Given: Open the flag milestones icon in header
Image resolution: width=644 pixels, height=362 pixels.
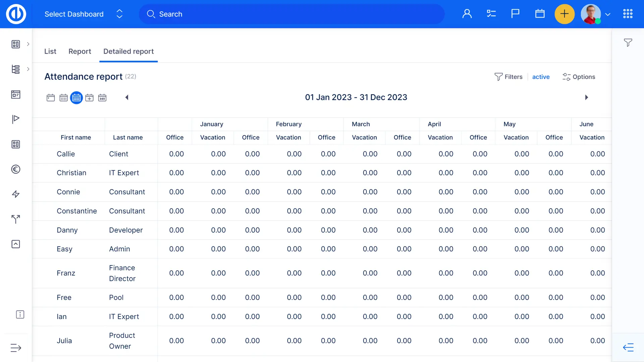Looking at the screenshot, I should coord(515,14).
